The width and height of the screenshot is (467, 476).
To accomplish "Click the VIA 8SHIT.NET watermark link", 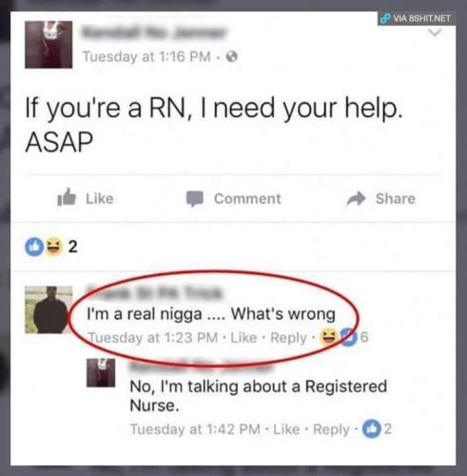I will tap(417, 18).
